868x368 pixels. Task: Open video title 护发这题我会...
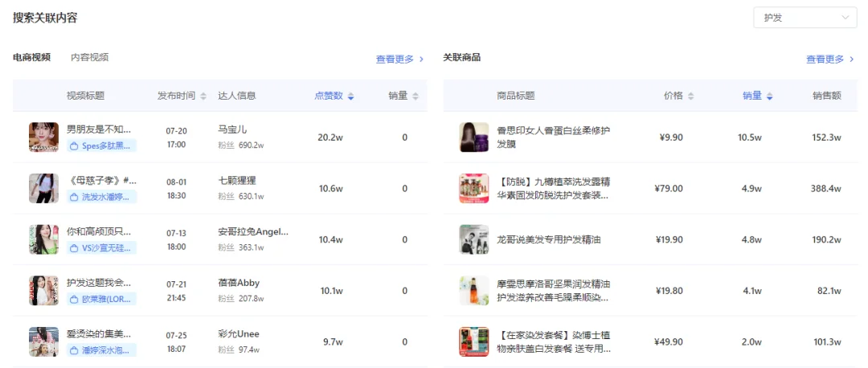(x=99, y=284)
